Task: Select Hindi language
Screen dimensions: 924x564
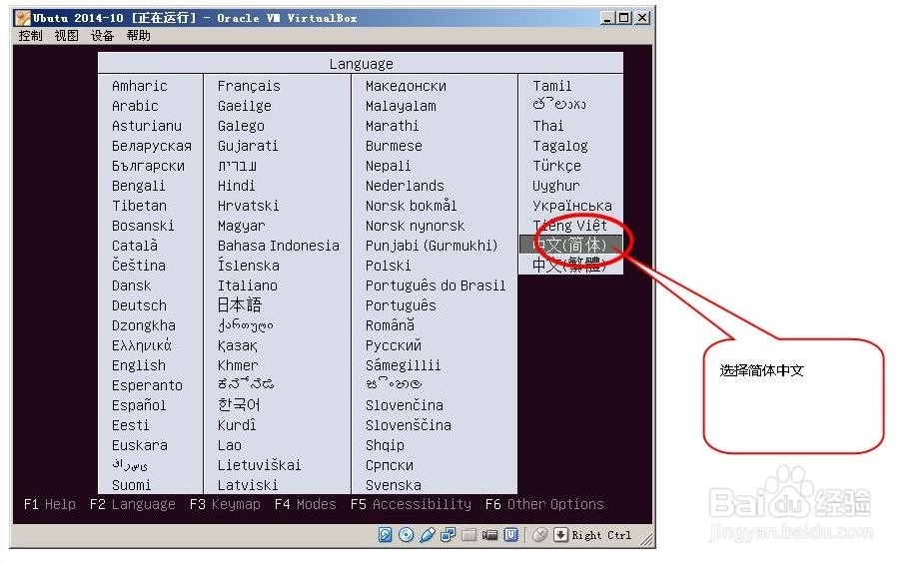Action: click(237, 186)
